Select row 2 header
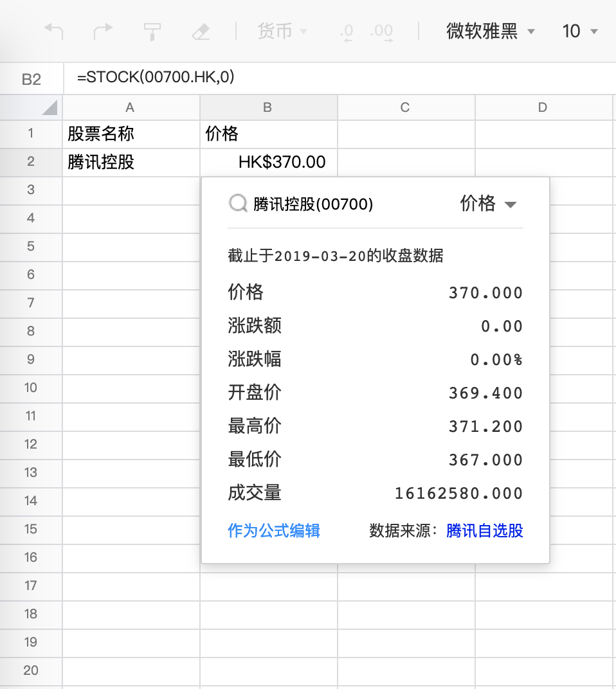616x689 pixels. pyautogui.click(x=31, y=162)
